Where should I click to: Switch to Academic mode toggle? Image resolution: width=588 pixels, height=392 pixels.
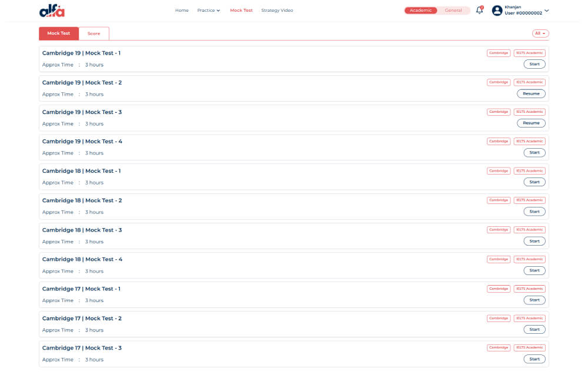pos(420,11)
